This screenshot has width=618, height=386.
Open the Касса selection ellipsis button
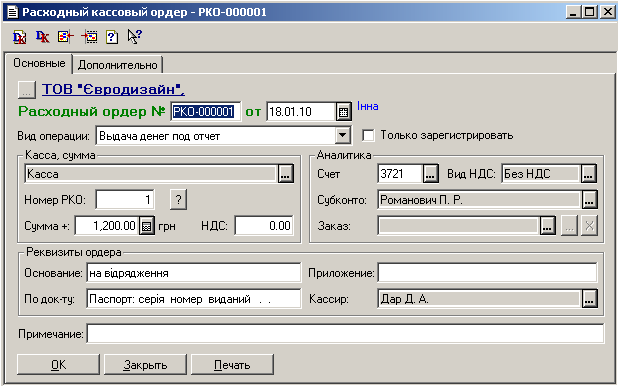click(x=286, y=174)
